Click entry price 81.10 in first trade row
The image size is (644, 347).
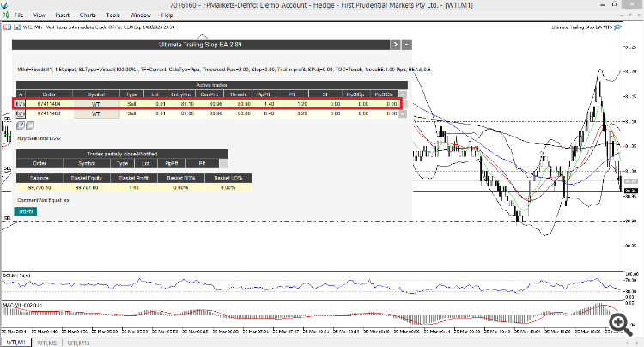pos(187,104)
